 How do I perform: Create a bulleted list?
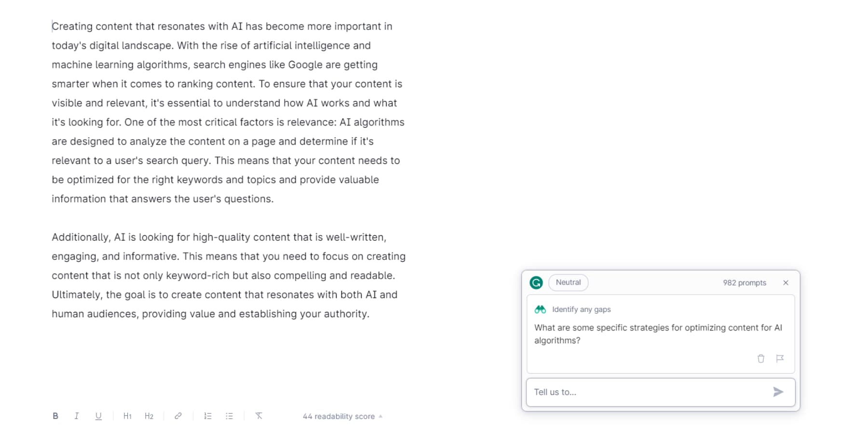tap(230, 416)
